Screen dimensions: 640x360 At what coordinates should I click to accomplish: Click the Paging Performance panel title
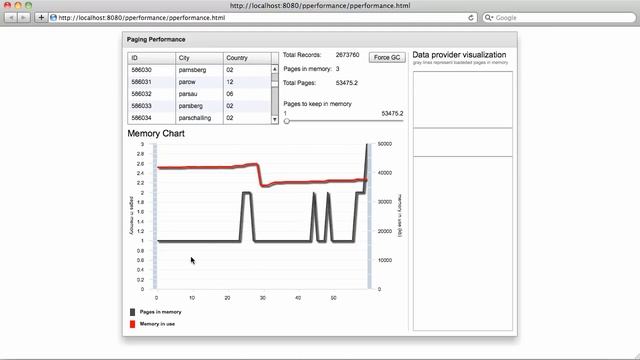[156, 39]
